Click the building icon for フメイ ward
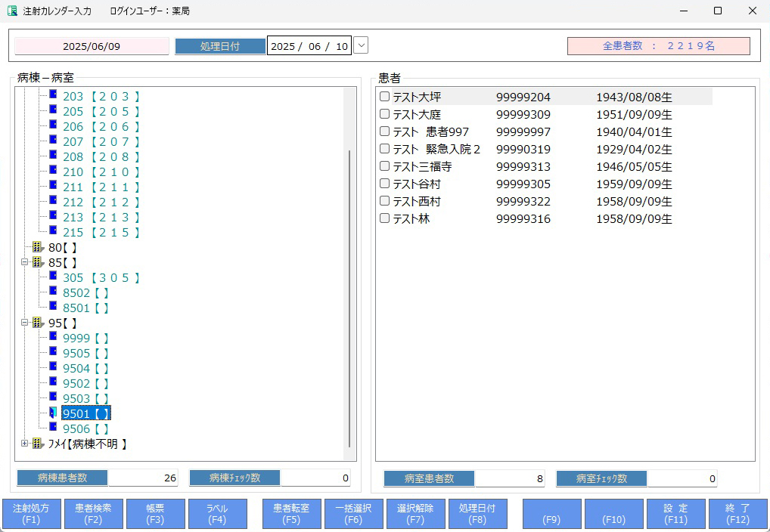This screenshot has height=532, width=770. click(x=38, y=444)
